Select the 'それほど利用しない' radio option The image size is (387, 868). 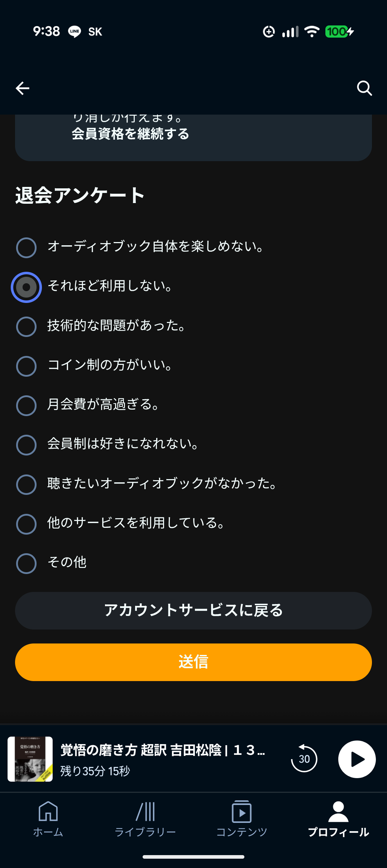tap(27, 287)
